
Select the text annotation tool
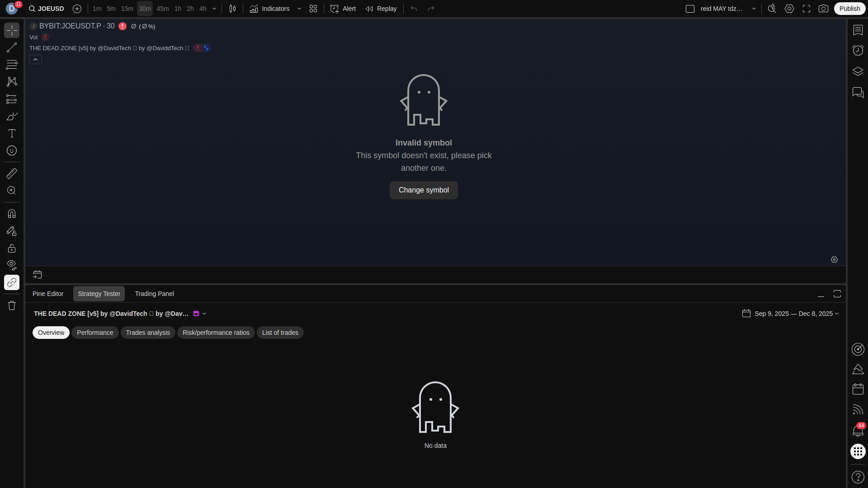(12, 133)
